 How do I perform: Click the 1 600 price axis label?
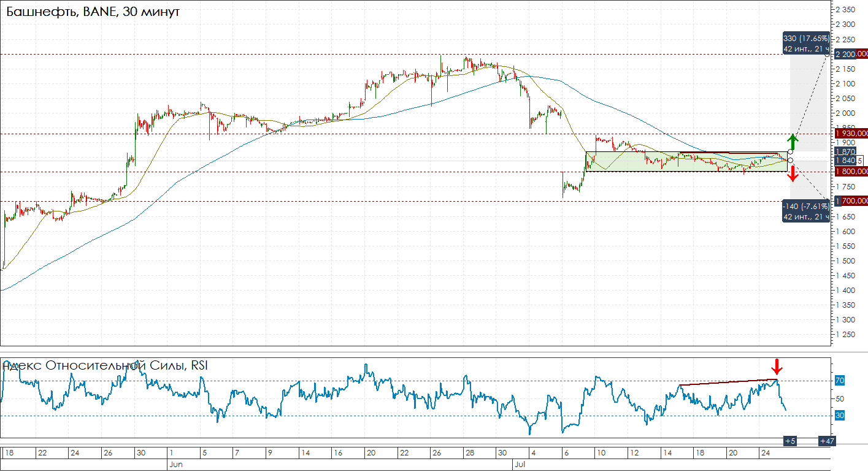click(x=845, y=231)
